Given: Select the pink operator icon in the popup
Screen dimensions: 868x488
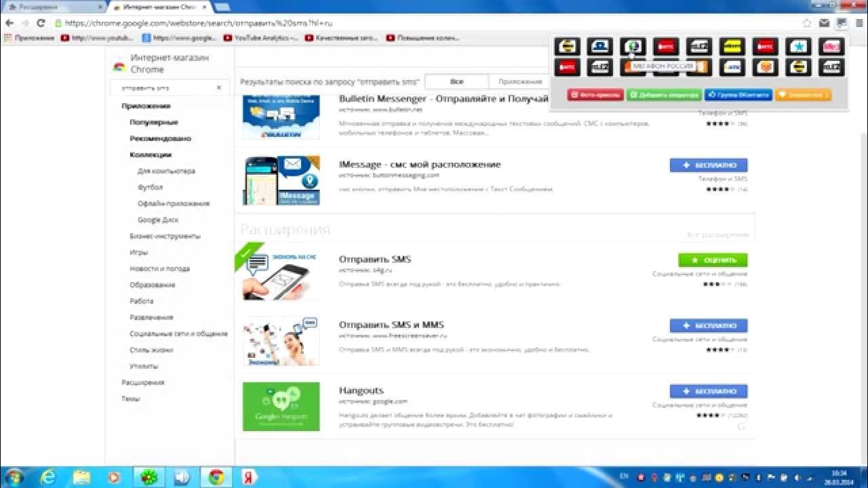Looking at the screenshot, I should pos(832,47).
